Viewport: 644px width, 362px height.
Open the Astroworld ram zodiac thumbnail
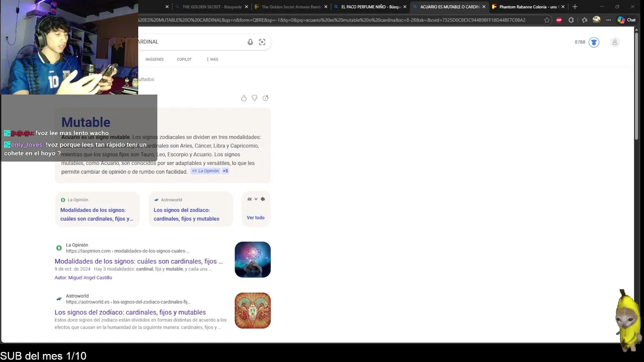253,311
